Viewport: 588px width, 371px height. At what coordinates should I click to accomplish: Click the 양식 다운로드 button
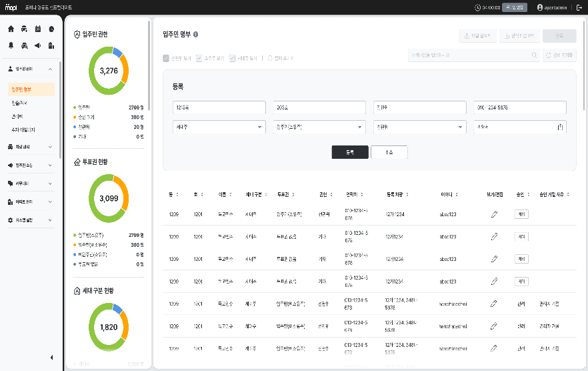[x=519, y=35]
